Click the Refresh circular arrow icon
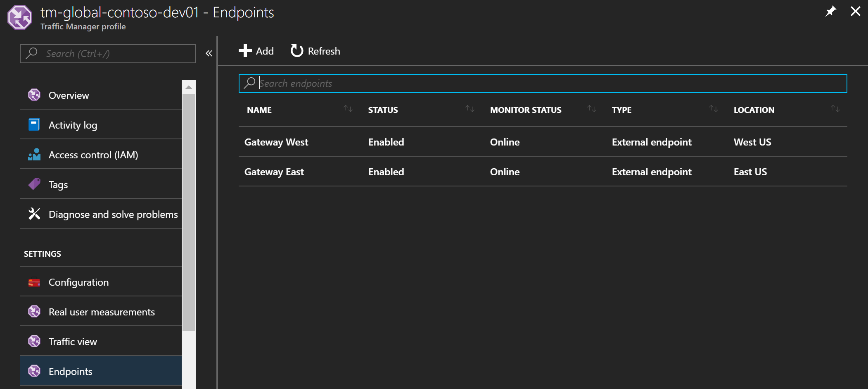The width and height of the screenshot is (868, 389). pos(296,51)
